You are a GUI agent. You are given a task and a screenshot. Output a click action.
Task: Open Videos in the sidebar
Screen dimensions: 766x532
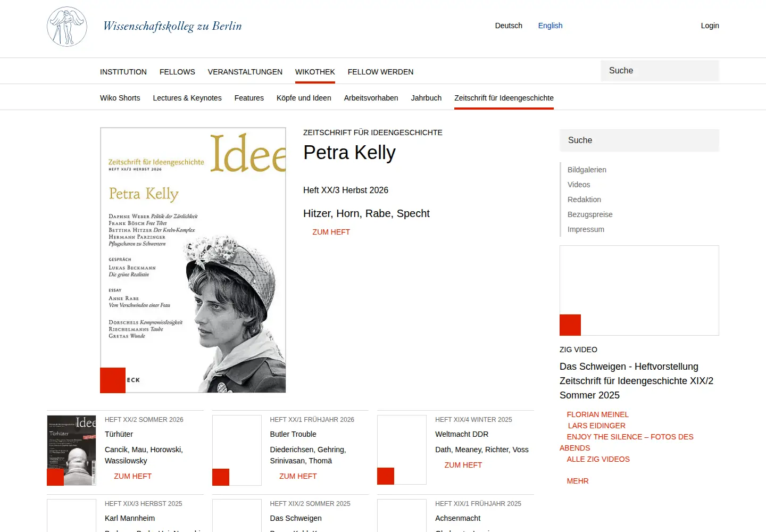point(579,185)
